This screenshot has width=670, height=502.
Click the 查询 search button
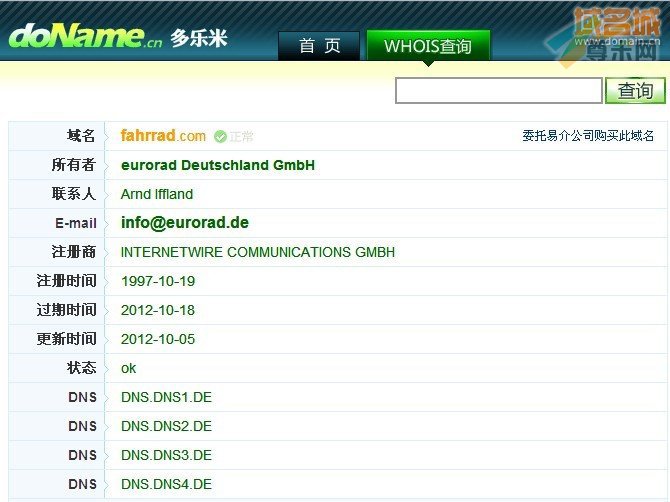(x=635, y=90)
